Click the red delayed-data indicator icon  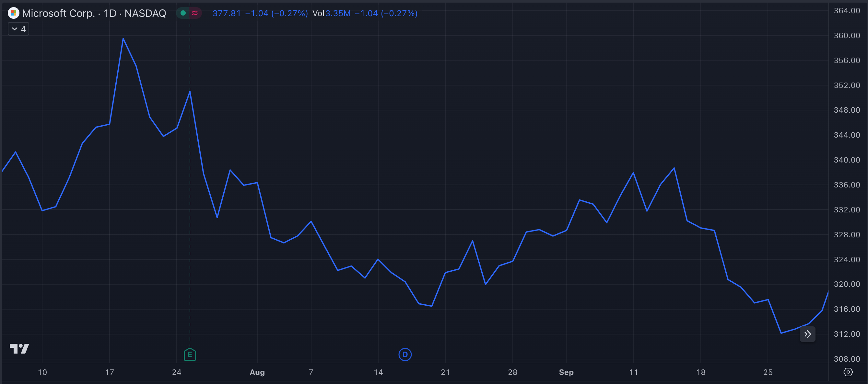[195, 13]
